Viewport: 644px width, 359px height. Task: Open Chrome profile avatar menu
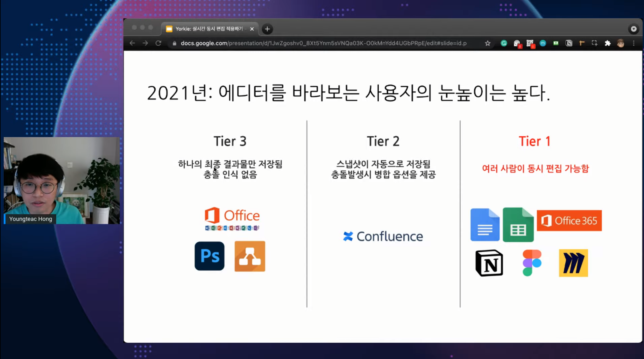[x=620, y=43]
